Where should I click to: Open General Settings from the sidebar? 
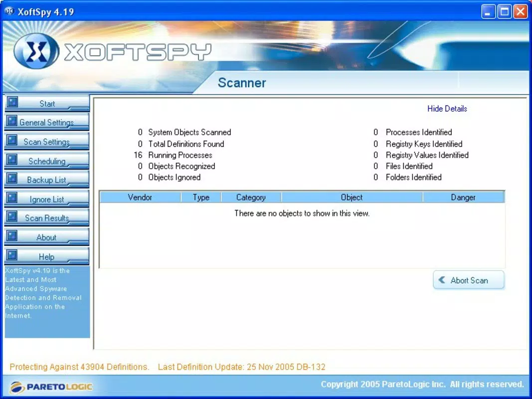coord(47,122)
